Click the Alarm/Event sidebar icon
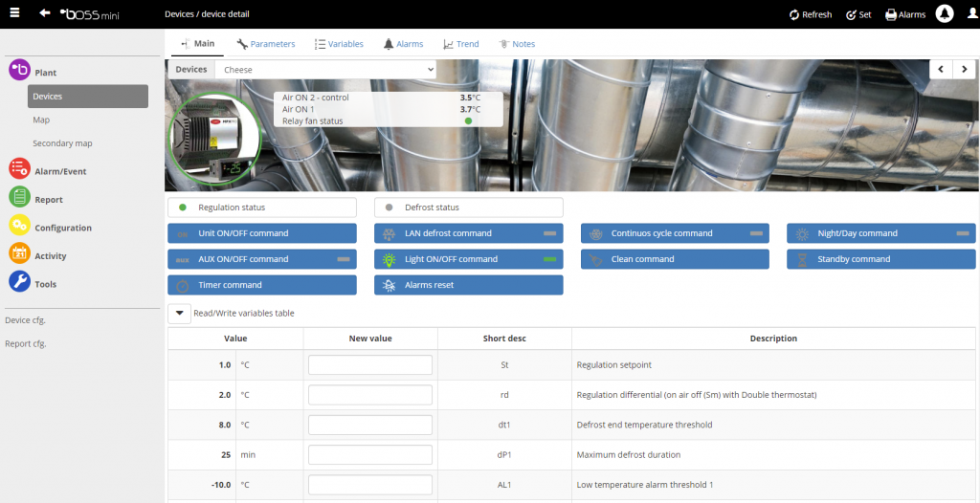 [x=19, y=169]
